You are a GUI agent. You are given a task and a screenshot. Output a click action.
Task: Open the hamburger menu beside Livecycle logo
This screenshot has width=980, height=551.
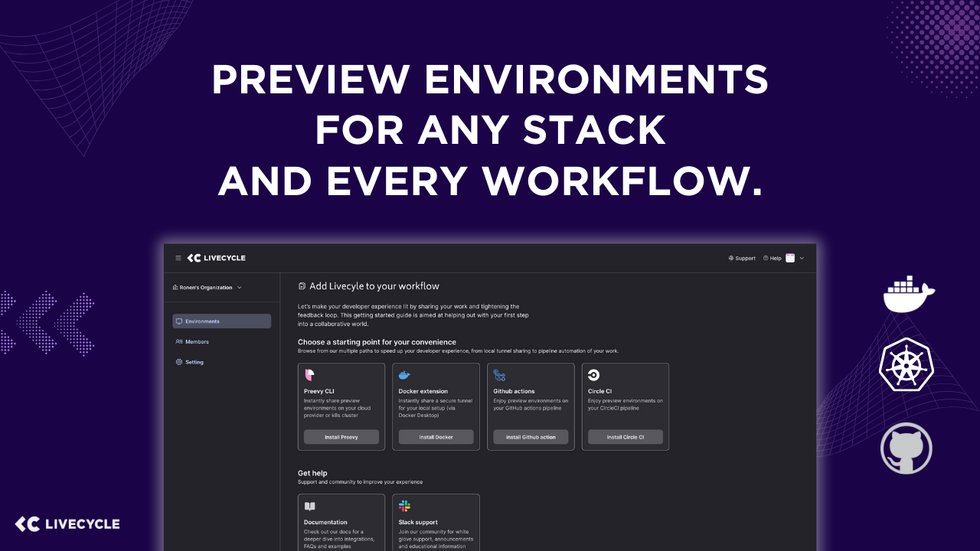178,258
